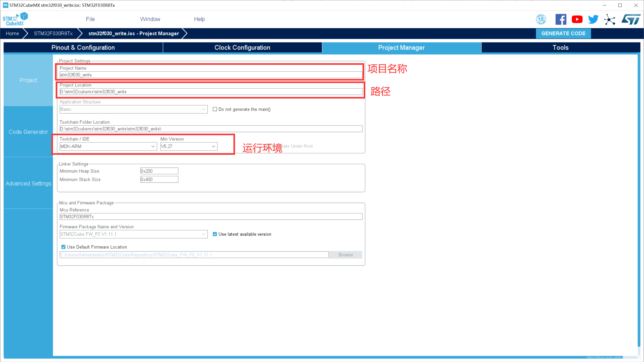Select the Project Name input field
The image size is (644, 362).
[211, 75]
